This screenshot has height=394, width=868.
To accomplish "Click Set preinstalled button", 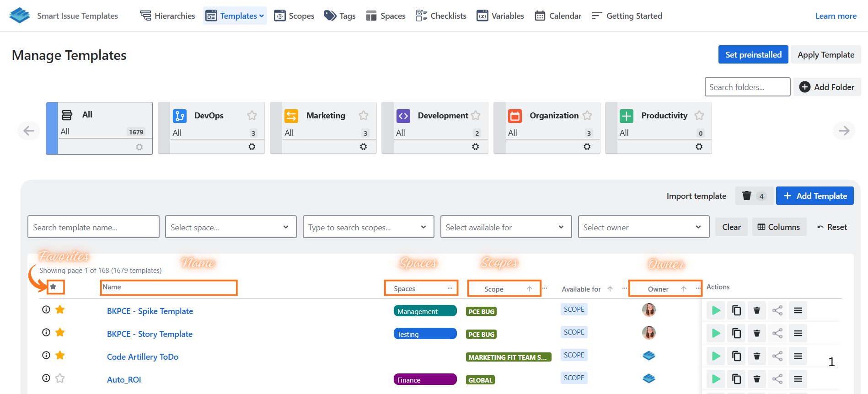I will click(x=753, y=54).
